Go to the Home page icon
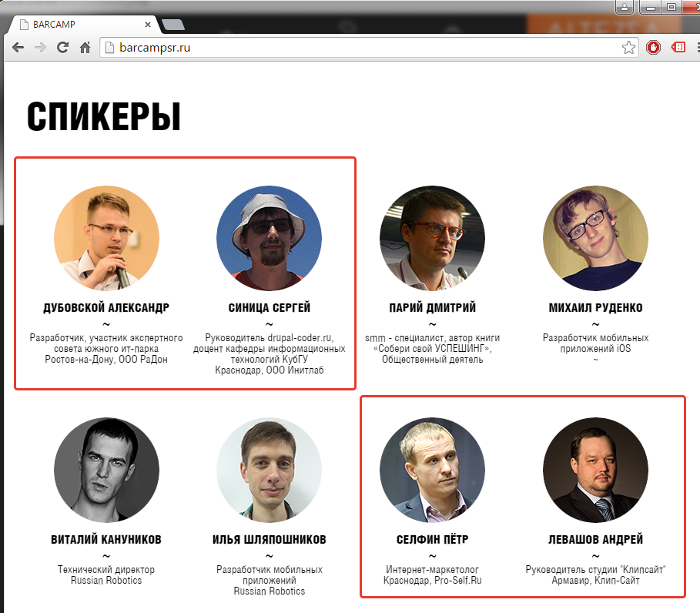 [x=85, y=47]
